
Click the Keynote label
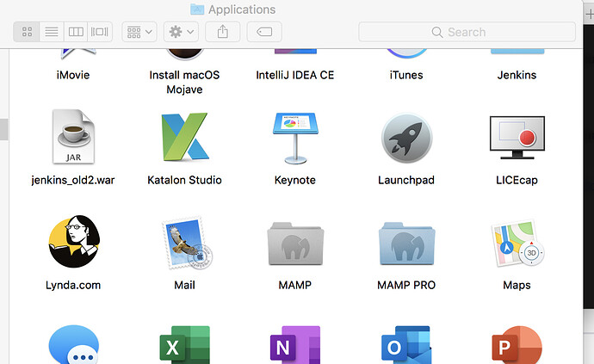pos(295,180)
